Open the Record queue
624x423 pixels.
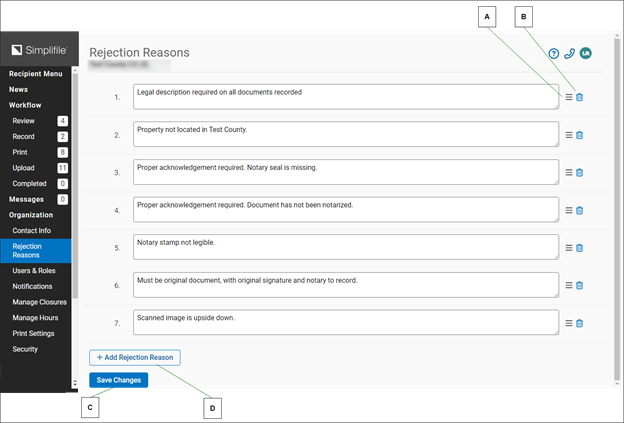[x=23, y=136]
